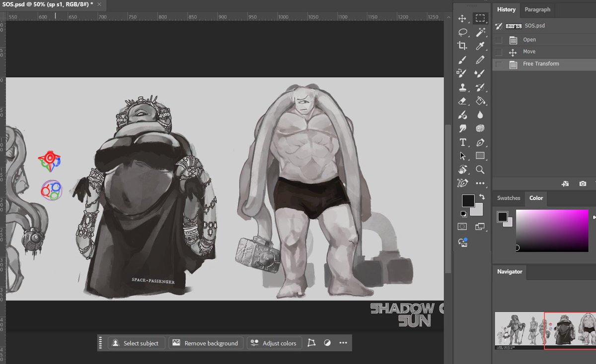Select the Open history state

point(544,40)
